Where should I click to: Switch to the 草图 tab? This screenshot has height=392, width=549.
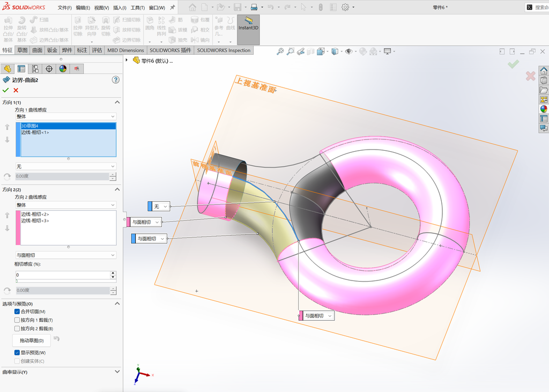click(22, 50)
